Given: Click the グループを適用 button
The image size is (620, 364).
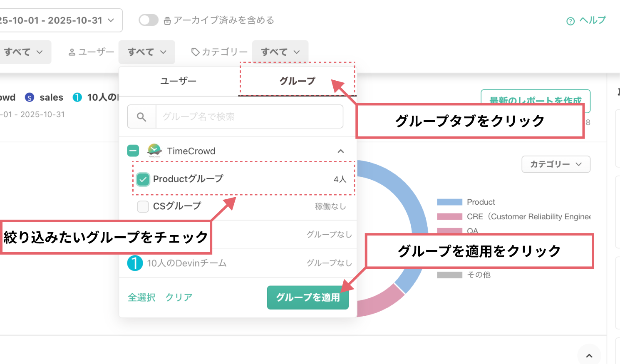Looking at the screenshot, I should coord(308,297).
